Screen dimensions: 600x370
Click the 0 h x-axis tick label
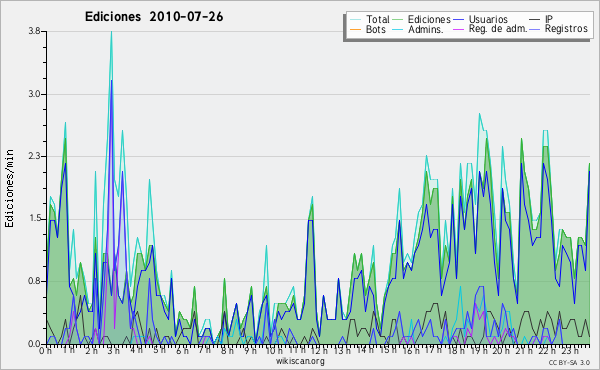46,350
